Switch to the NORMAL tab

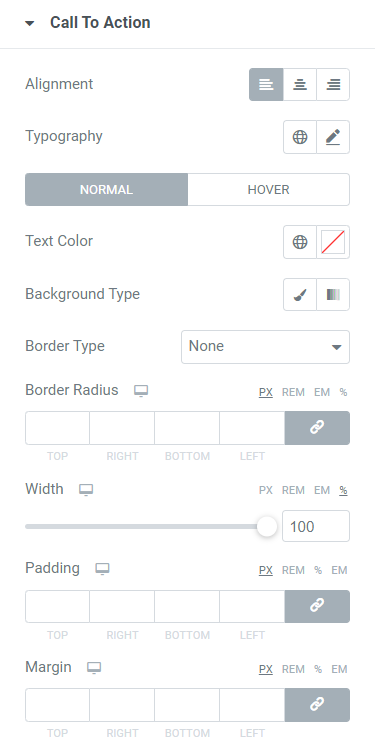point(106,189)
